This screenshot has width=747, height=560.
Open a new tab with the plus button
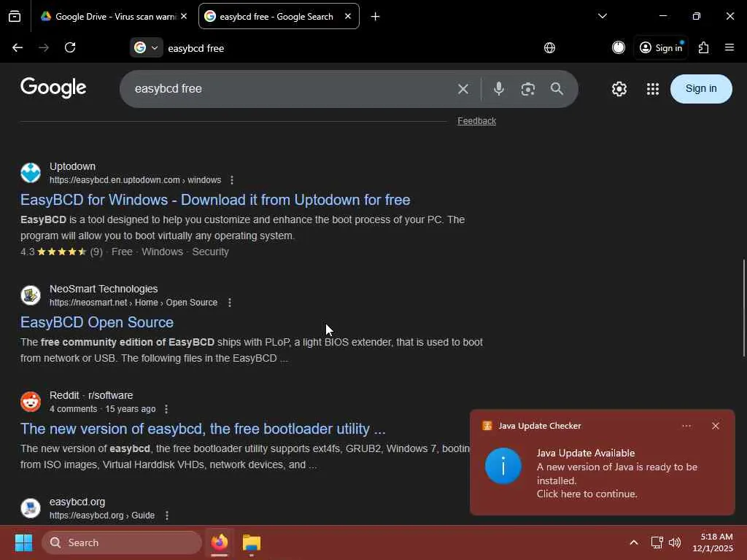(376, 17)
